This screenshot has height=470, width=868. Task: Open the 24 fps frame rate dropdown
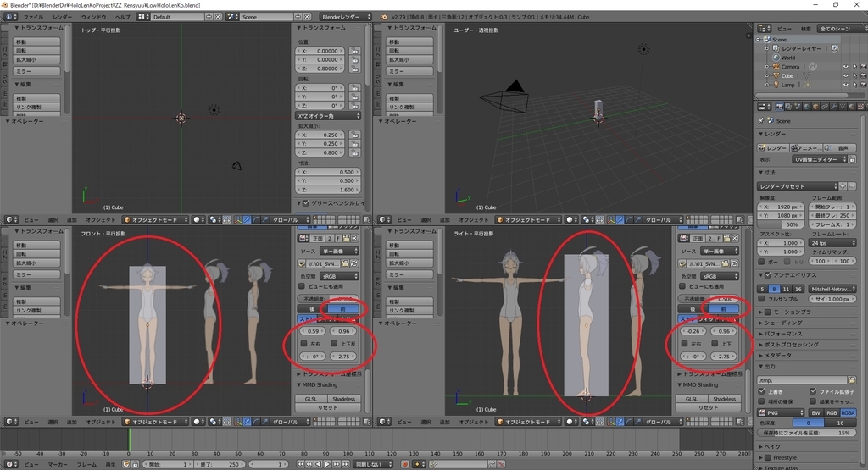coord(832,243)
